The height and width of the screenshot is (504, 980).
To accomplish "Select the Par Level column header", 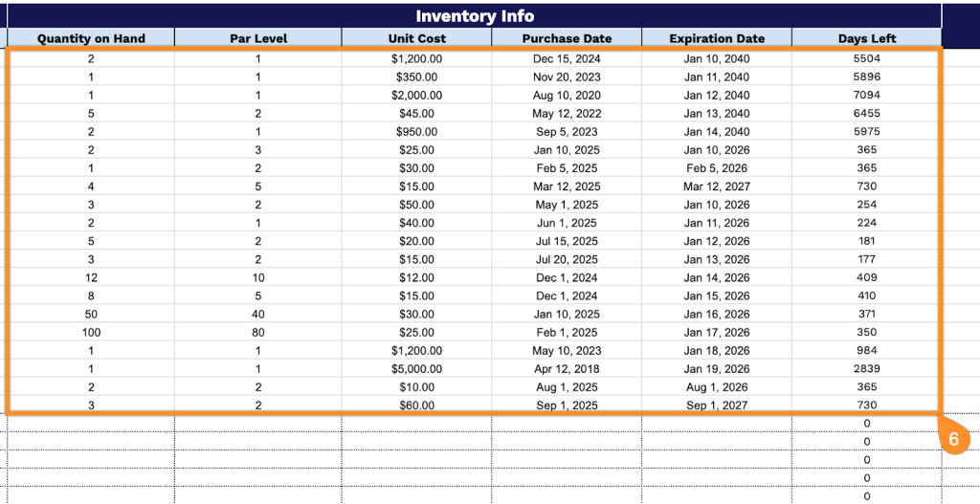I will point(258,38).
